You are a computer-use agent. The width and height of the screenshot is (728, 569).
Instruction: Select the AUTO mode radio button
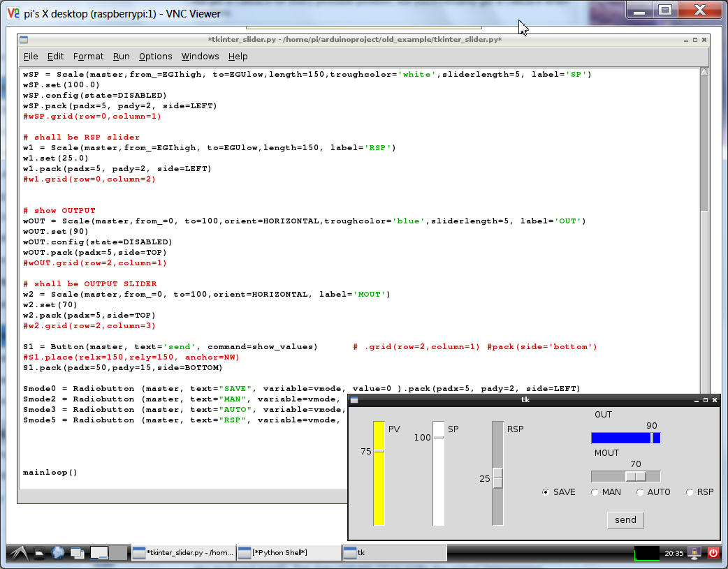(641, 492)
